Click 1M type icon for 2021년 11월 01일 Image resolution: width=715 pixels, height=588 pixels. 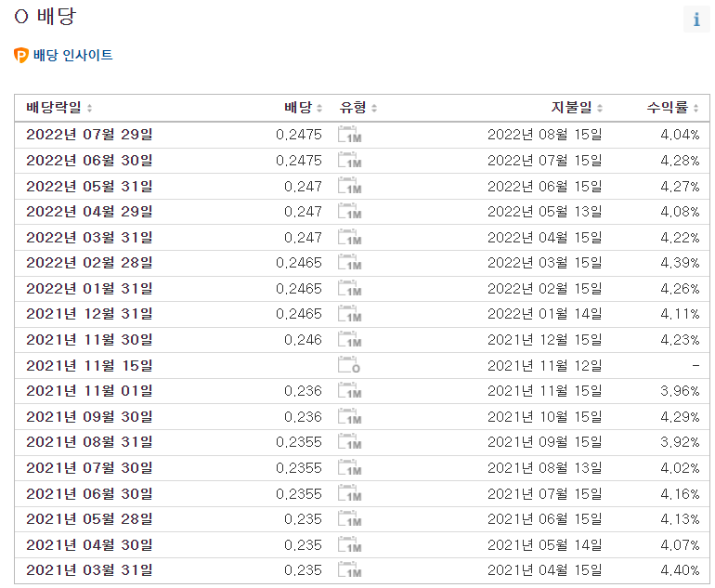[x=350, y=391]
